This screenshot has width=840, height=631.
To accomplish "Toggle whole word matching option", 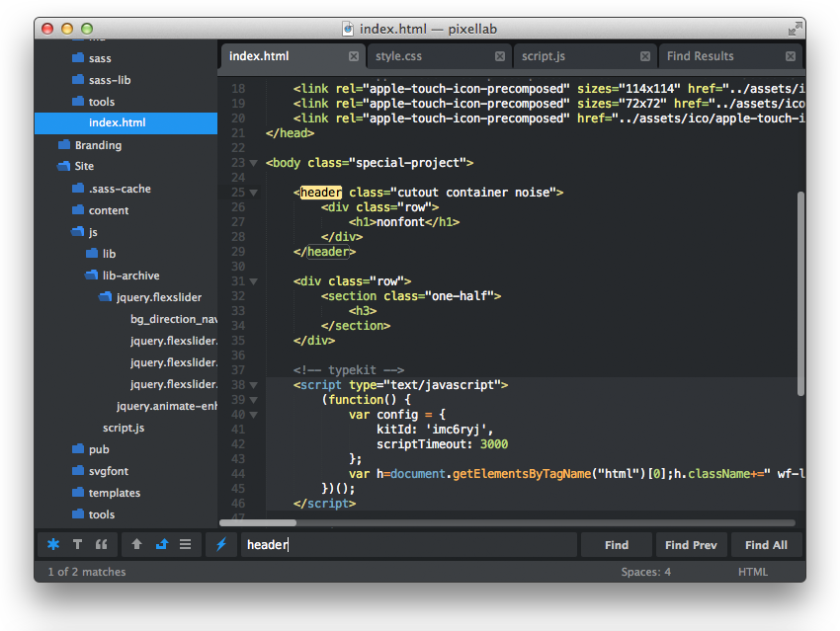I will [101, 544].
